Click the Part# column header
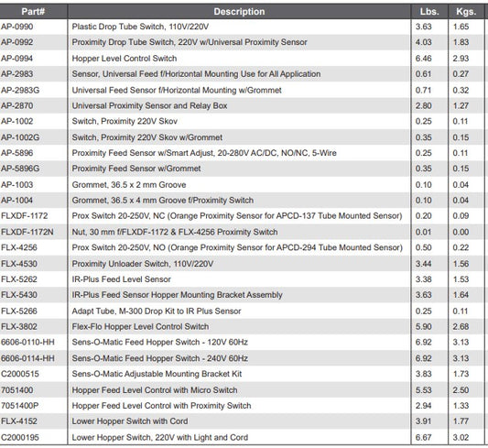The image size is (488, 448). pos(33,12)
